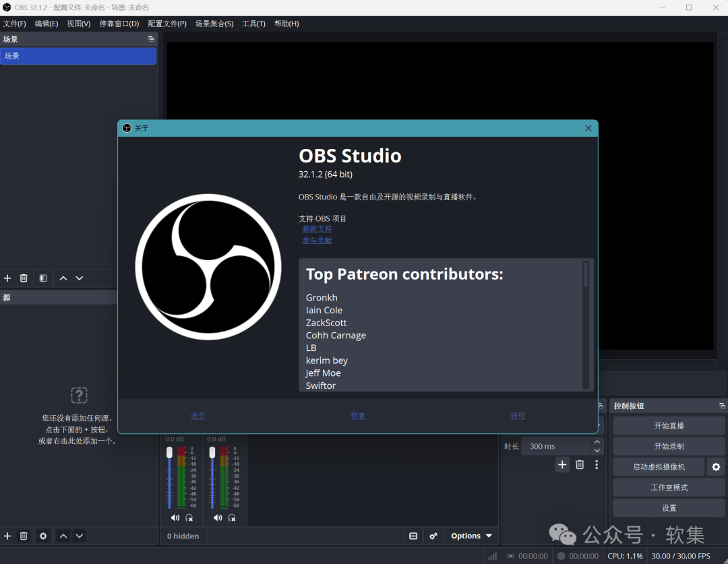Select the 场景 item in Scenes list

pyautogui.click(x=78, y=56)
